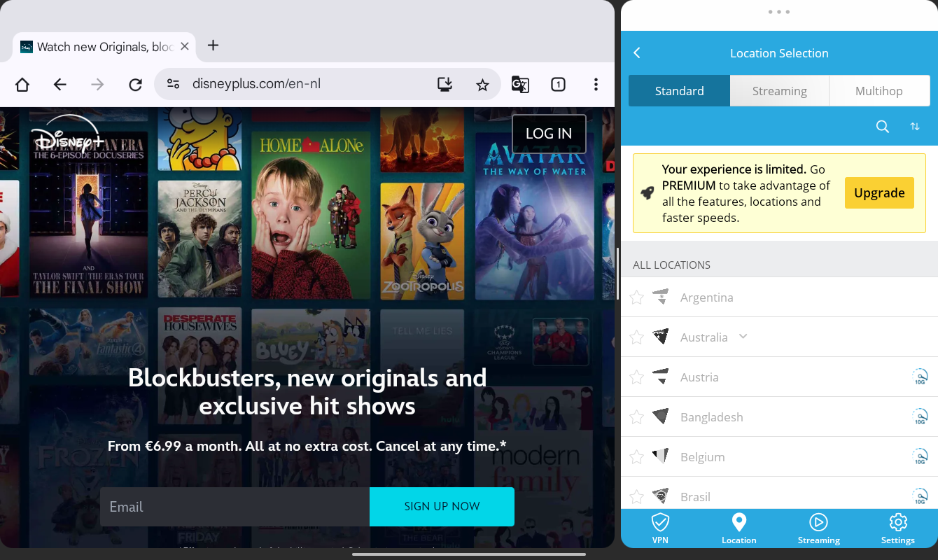
Task: Open site info icon in address bar
Action: tap(173, 84)
